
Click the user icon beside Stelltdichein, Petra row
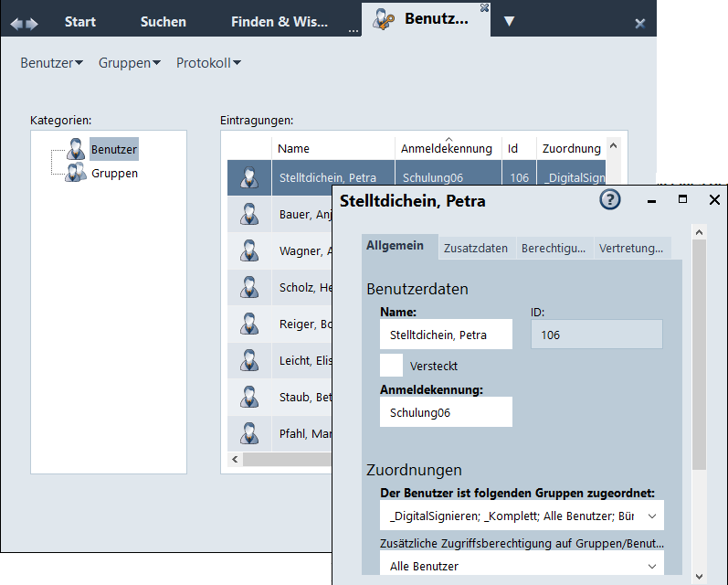(248, 178)
